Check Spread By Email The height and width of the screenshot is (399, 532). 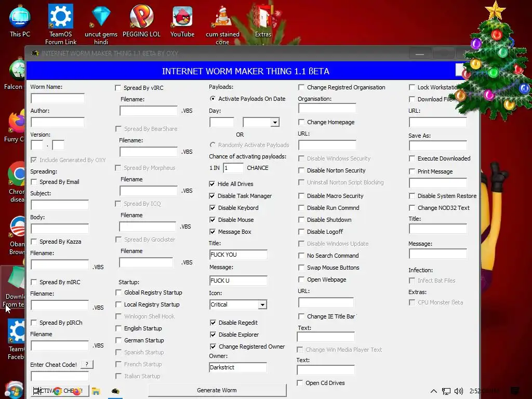tap(34, 182)
